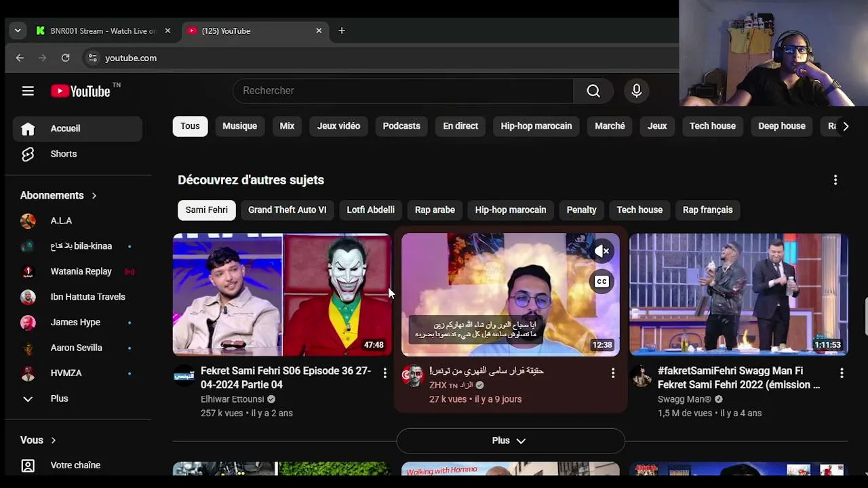The image size is (868, 488).
Task: Expand the Vous section
Action: click(39, 440)
